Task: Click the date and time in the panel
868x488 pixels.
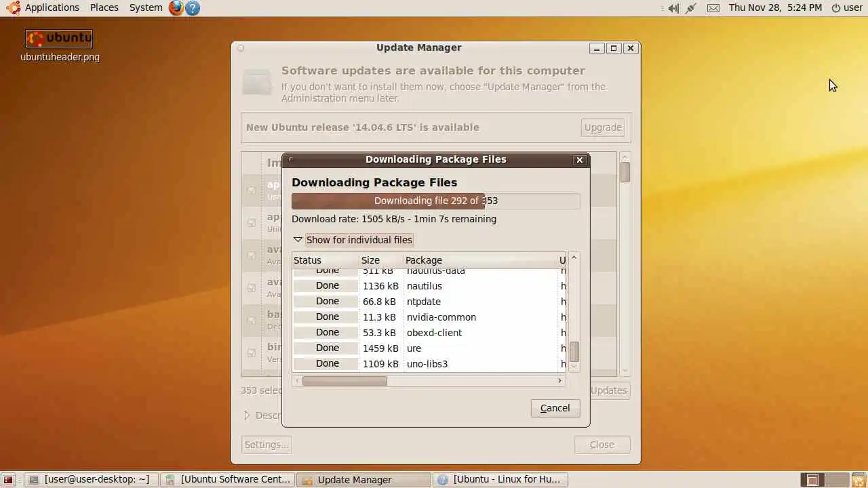Action: click(x=775, y=7)
